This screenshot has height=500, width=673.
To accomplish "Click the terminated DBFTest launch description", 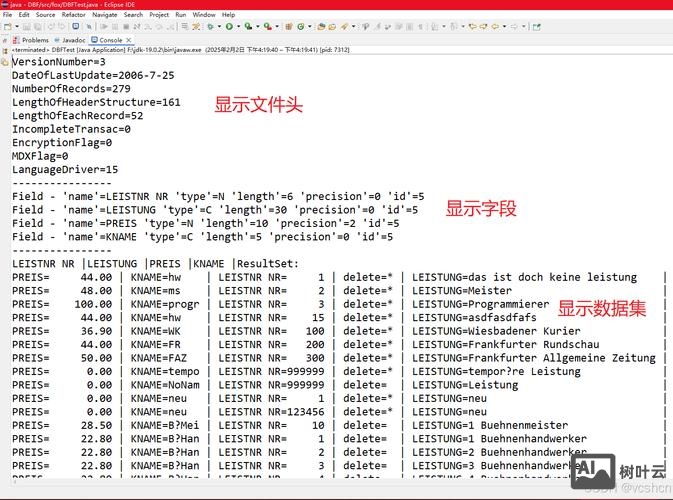I will (181, 50).
